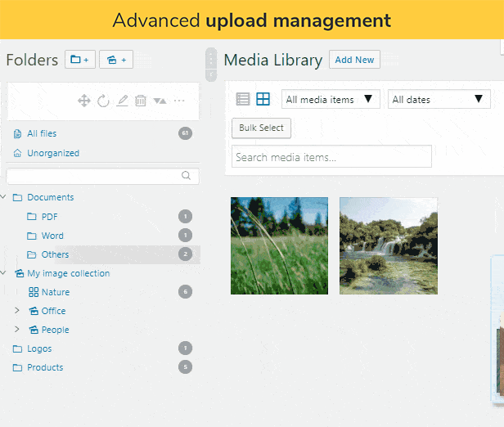Open the three-dots more options menu
The width and height of the screenshot is (504, 427).
(179, 101)
